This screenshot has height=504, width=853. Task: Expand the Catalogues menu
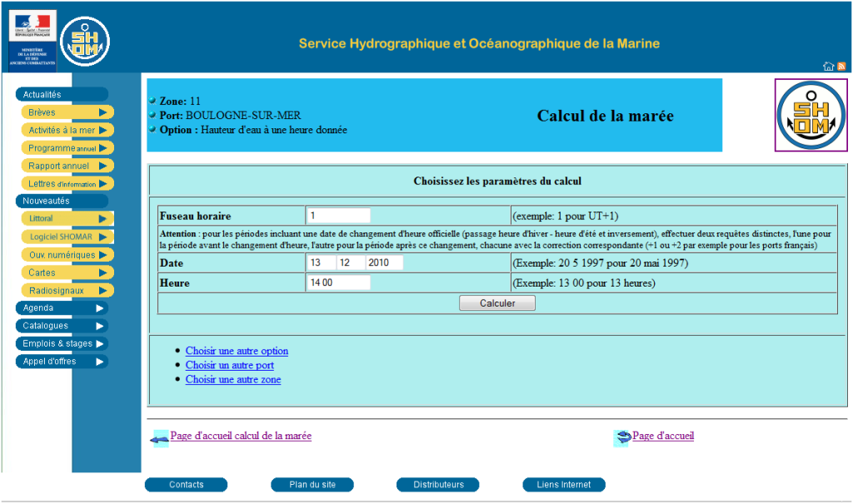[62, 326]
